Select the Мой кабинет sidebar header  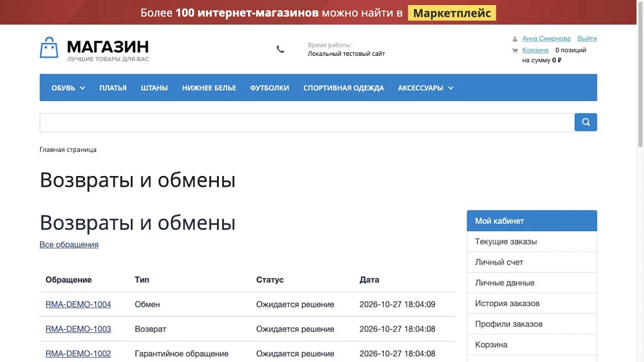click(532, 221)
